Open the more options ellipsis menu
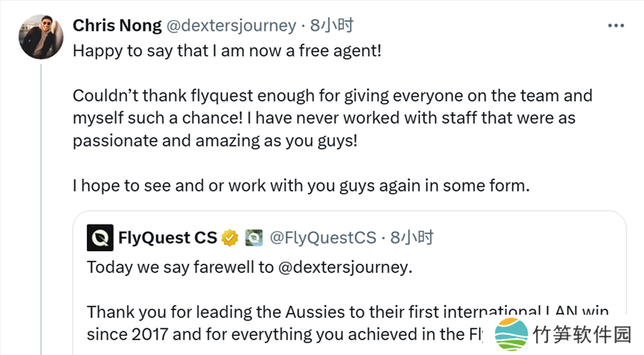644x355 pixels. (615, 26)
